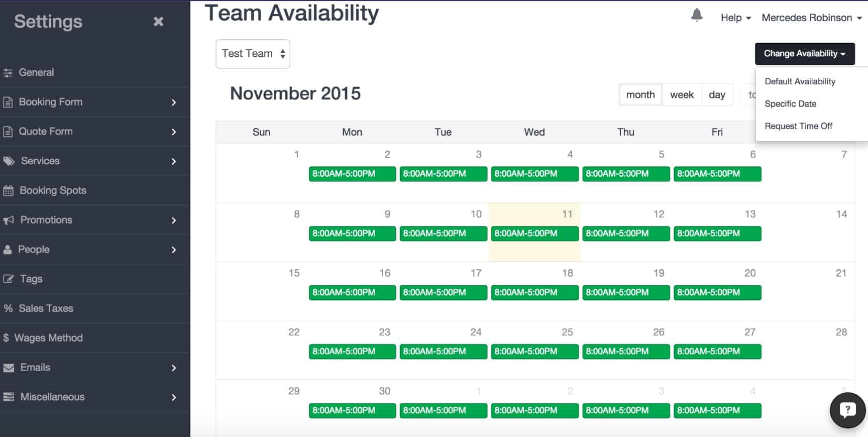Select the Booking Spots calendar icon
The width and height of the screenshot is (868, 437).
[8, 191]
